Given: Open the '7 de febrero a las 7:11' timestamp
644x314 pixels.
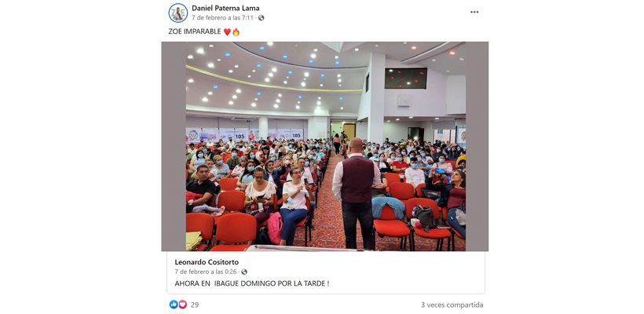Looking at the screenshot, I should (x=222, y=17).
